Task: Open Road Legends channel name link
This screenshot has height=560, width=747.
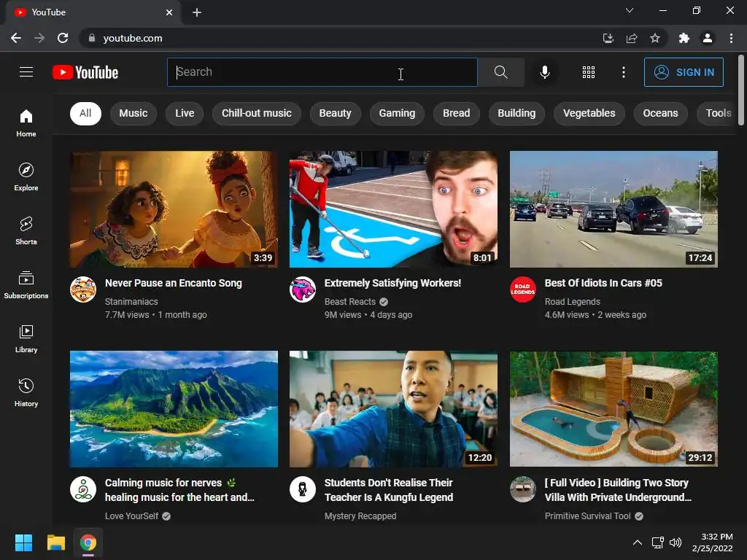Action: tap(572, 301)
